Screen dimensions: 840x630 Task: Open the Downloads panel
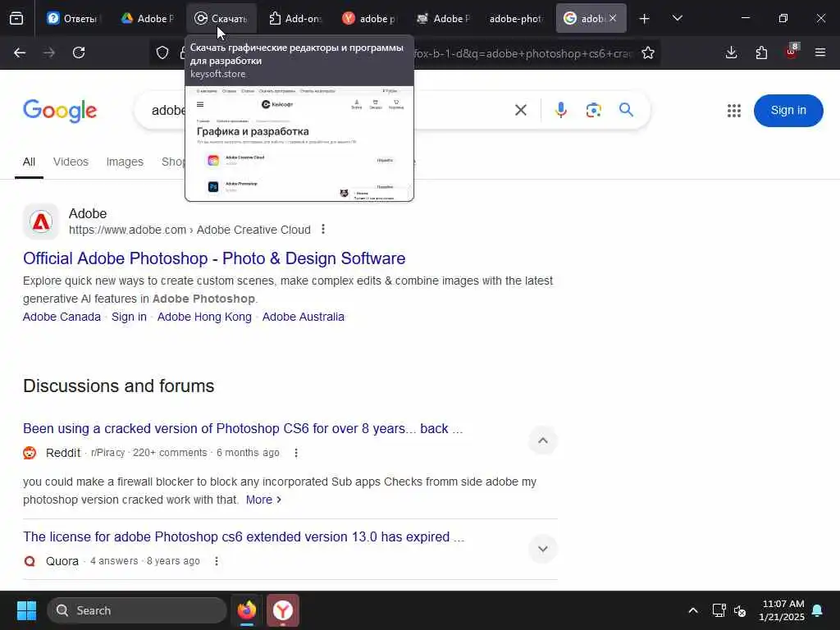coord(731,52)
